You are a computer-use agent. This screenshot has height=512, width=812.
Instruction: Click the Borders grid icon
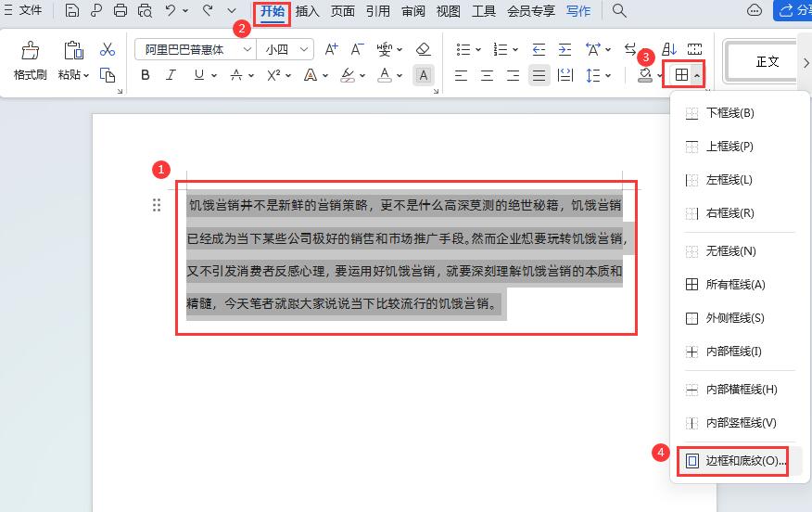point(681,75)
